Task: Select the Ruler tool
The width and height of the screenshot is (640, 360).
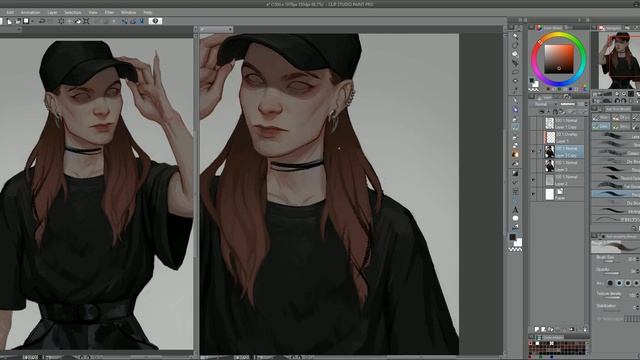Action: click(x=516, y=200)
